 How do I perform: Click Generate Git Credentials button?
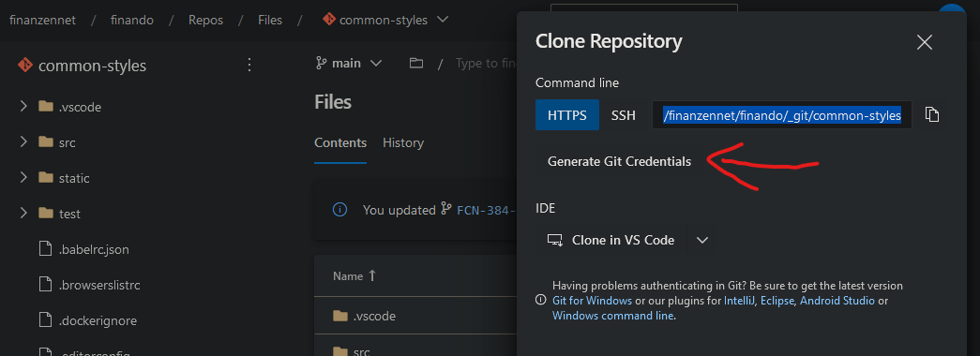point(619,161)
